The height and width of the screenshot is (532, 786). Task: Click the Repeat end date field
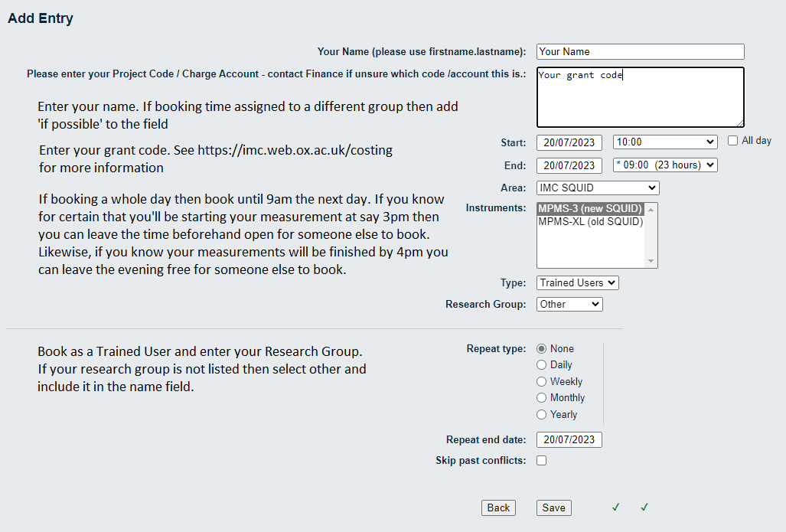569,439
